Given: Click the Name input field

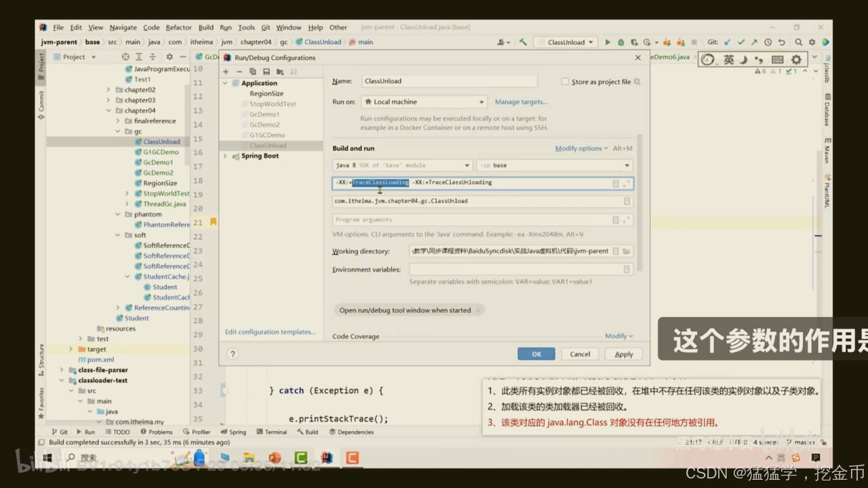Looking at the screenshot, I should (x=449, y=81).
